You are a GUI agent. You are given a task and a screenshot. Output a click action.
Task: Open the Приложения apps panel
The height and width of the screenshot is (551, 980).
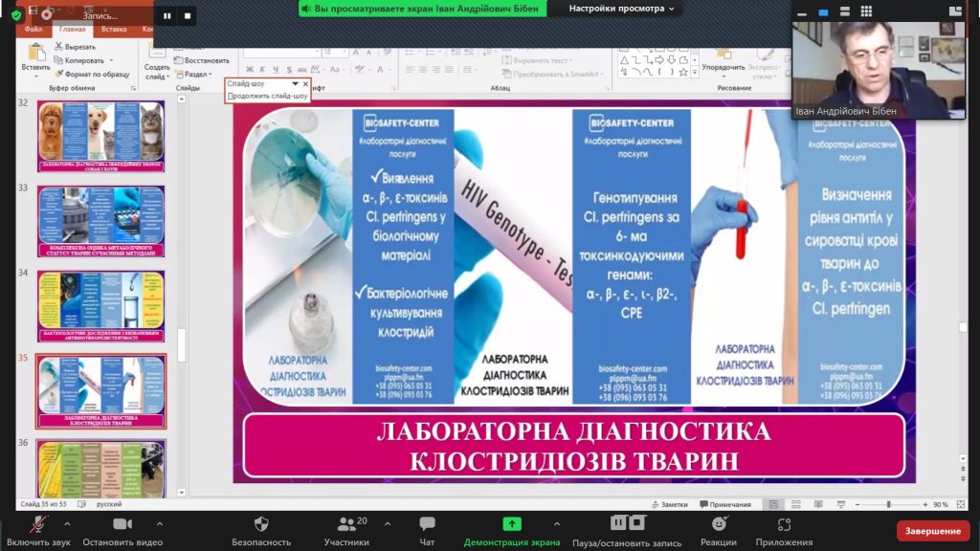point(784,531)
